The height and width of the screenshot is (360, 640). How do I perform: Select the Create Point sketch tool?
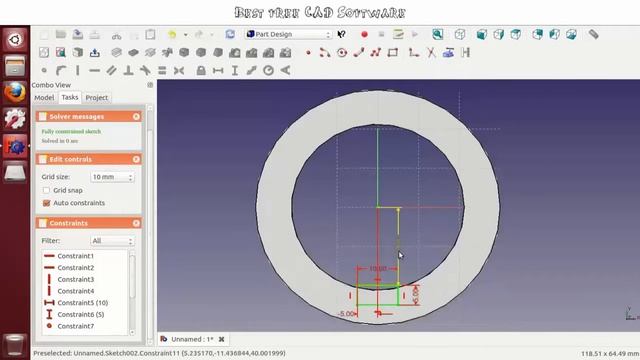point(308,53)
